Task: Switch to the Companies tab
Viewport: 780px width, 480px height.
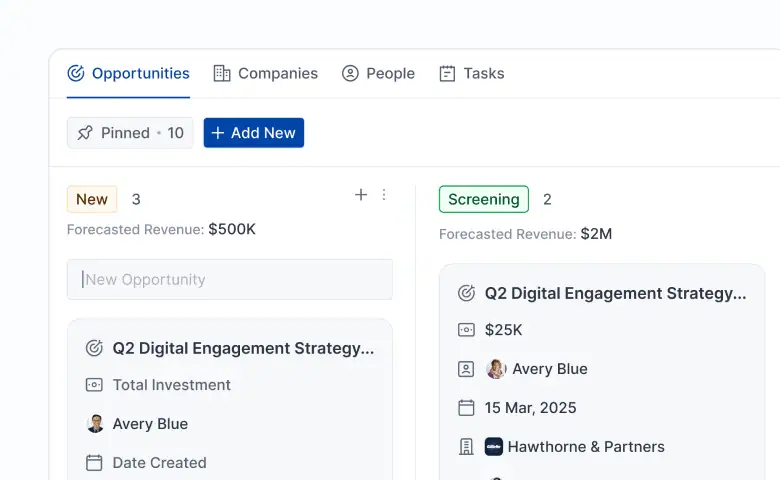Action: click(x=265, y=73)
